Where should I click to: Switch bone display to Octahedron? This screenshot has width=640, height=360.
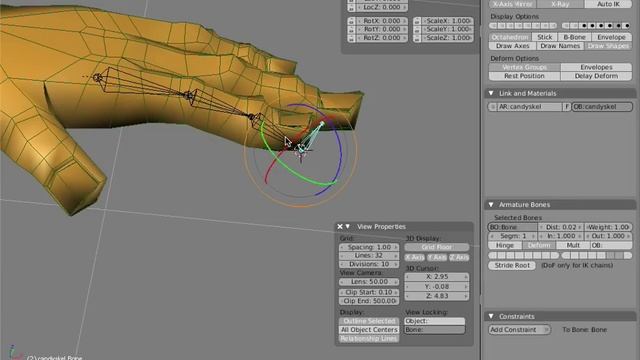510,37
